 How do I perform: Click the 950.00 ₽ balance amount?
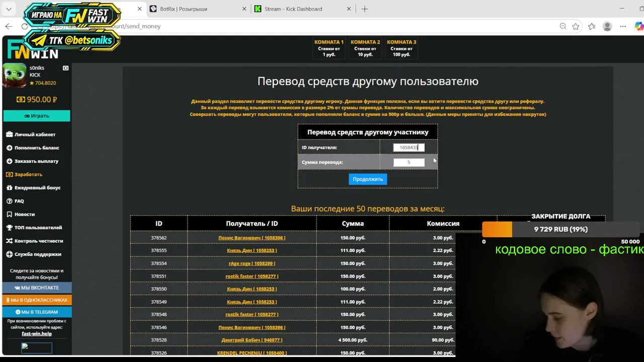click(37, 100)
